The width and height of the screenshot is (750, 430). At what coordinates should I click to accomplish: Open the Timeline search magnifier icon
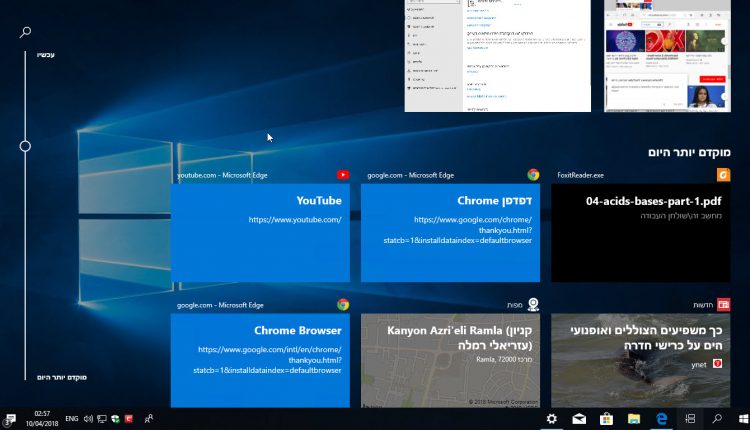pos(25,32)
